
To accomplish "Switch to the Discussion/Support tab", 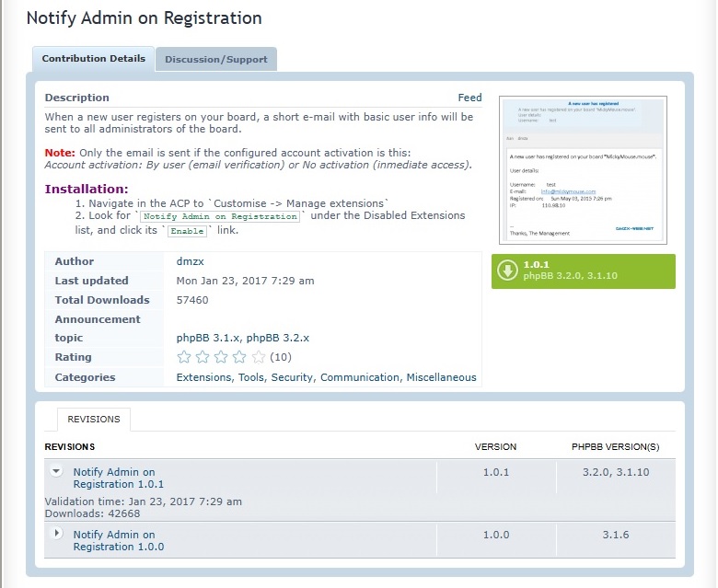I will point(215,60).
